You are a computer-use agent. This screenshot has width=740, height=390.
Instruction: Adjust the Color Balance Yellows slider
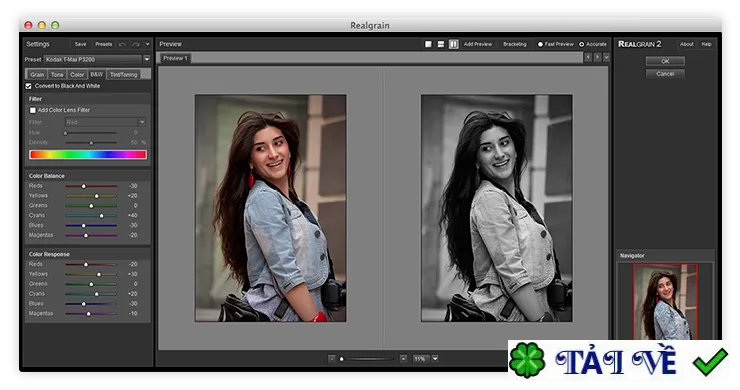tap(91, 196)
